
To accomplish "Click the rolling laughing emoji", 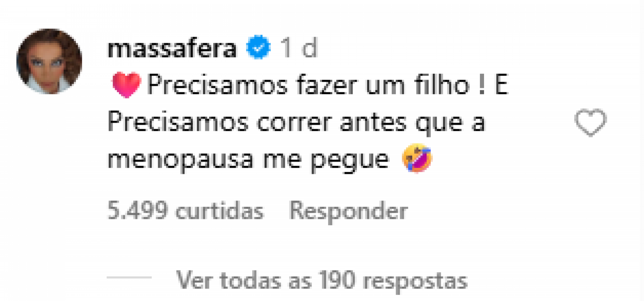I will pos(417,158).
